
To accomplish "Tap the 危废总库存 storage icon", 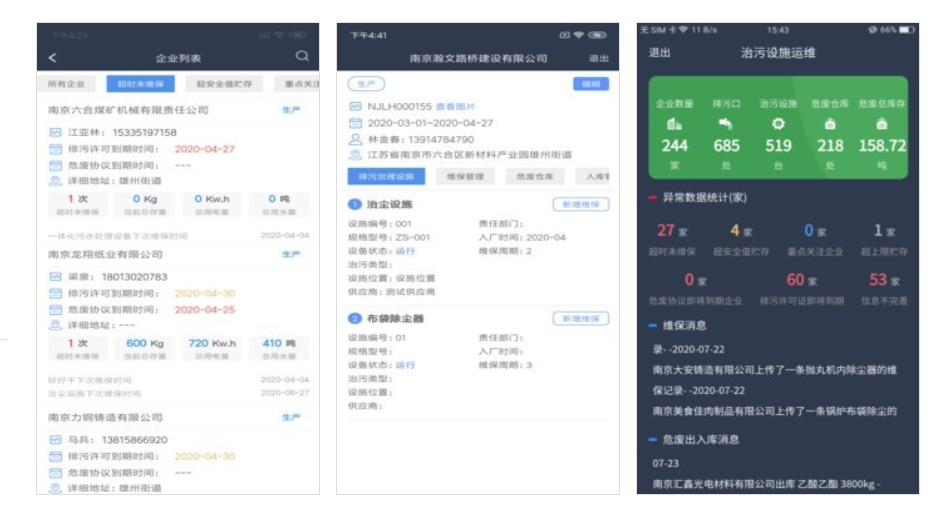I will [x=881, y=124].
